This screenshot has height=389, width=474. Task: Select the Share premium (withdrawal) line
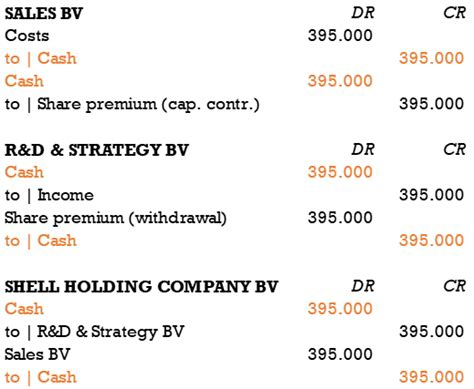[x=116, y=218]
